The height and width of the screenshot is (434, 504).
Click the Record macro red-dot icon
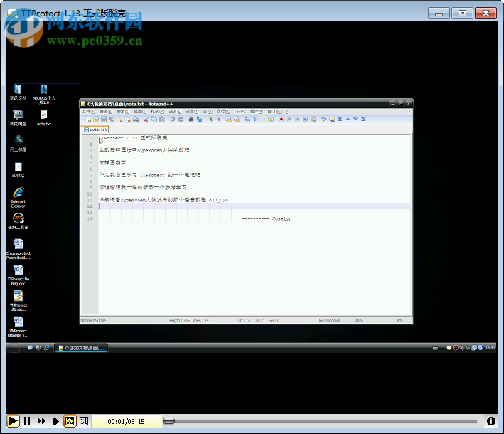click(x=282, y=120)
